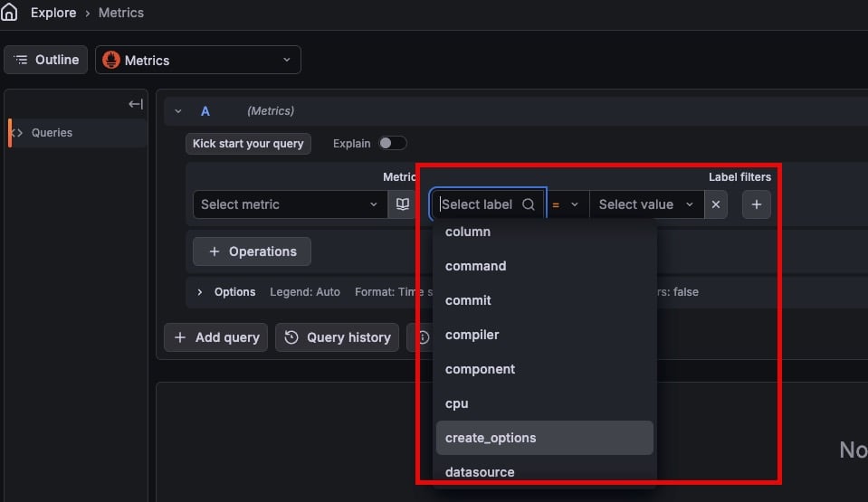Open the metrics explorer book icon
Viewport: 868px width, 502px height.
coord(403,204)
